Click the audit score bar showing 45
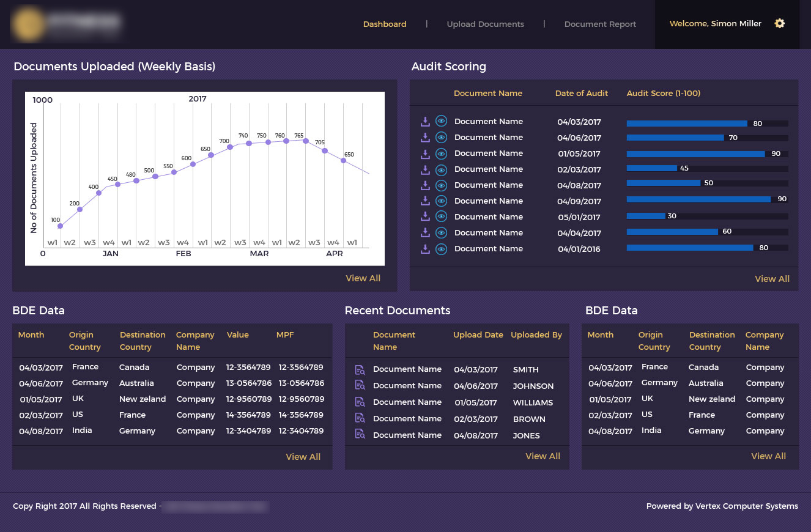This screenshot has width=811, height=532. point(652,168)
